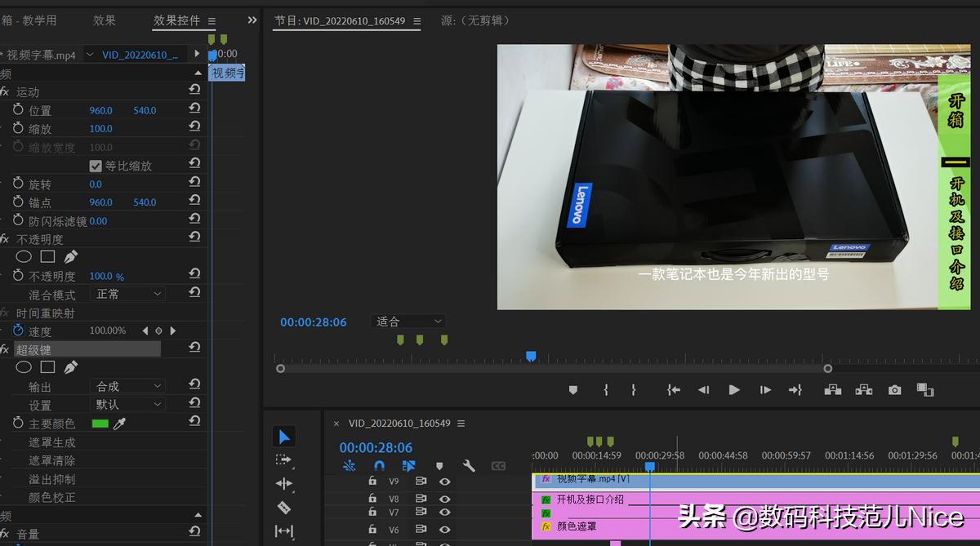Select the Track Select Forward tool
This screenshot has width=980, height=546.
tap(283, 459)
